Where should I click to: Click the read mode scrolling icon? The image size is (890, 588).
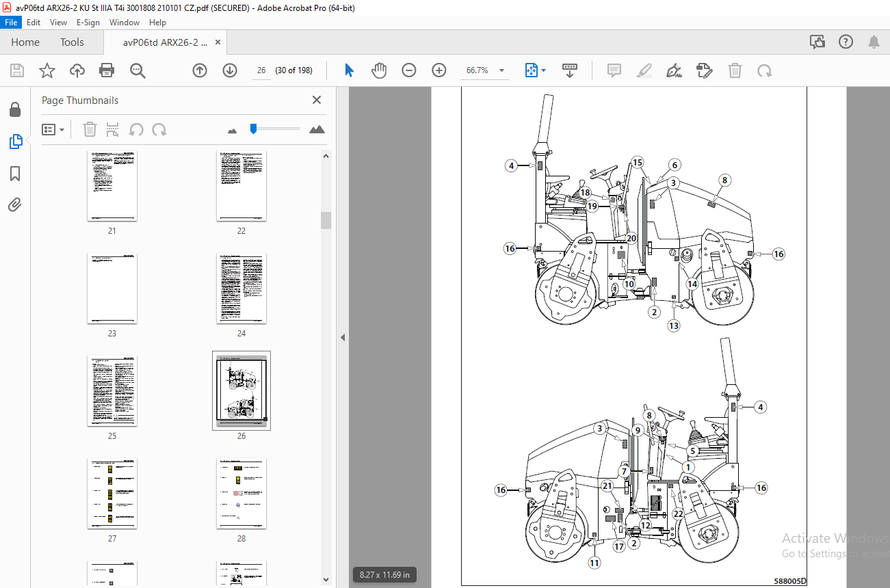pos(570,70)
